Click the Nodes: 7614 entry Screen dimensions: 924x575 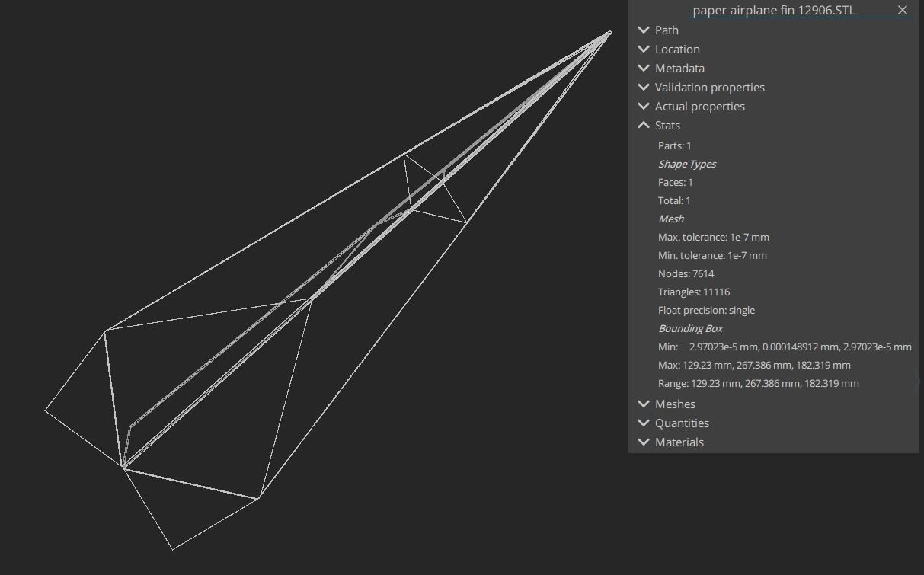[x=686, y=273]
